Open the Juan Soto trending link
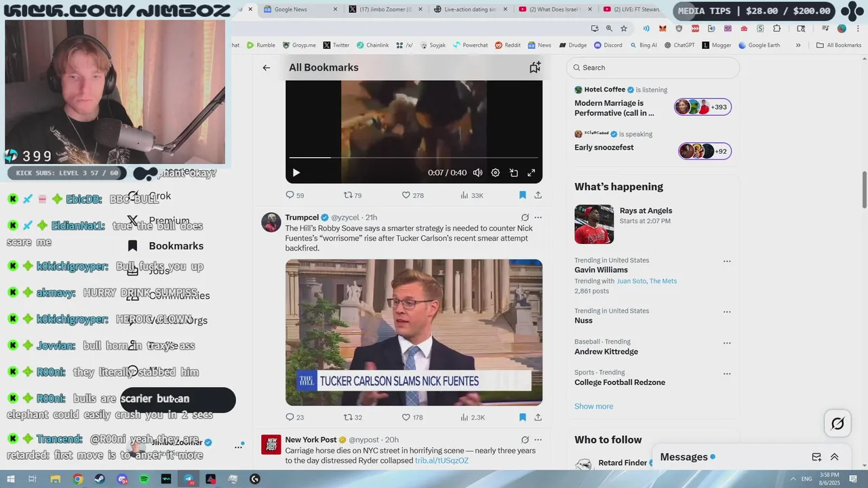 click(632, 281)
